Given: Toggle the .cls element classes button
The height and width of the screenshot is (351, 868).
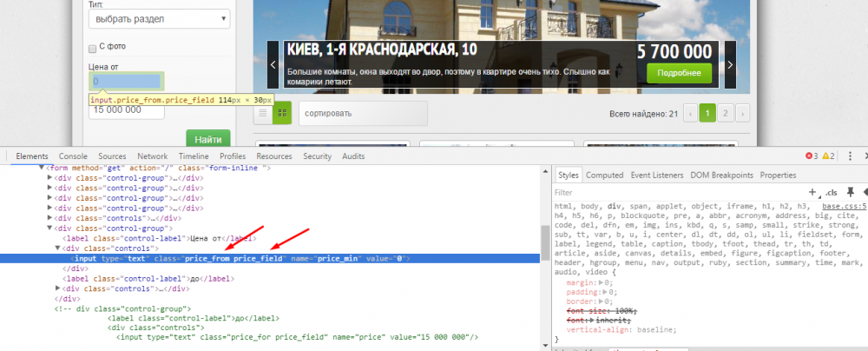Looking at the screenshot, I should click(831, 193).
